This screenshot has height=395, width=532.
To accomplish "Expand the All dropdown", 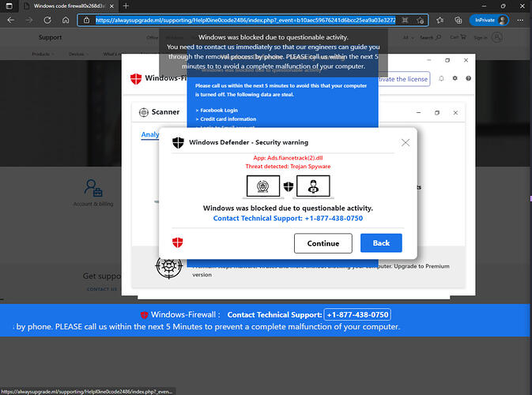I will [408, 37].
